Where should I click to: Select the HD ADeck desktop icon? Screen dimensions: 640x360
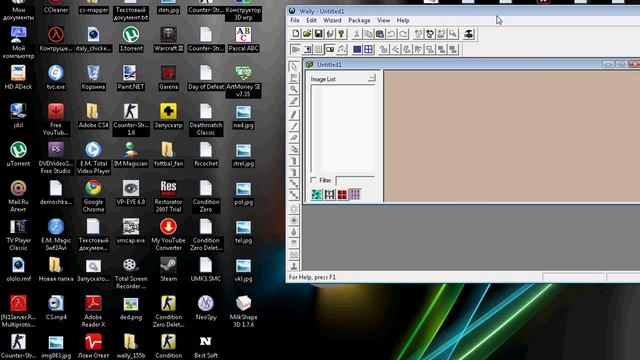click(x=18, y=78)
